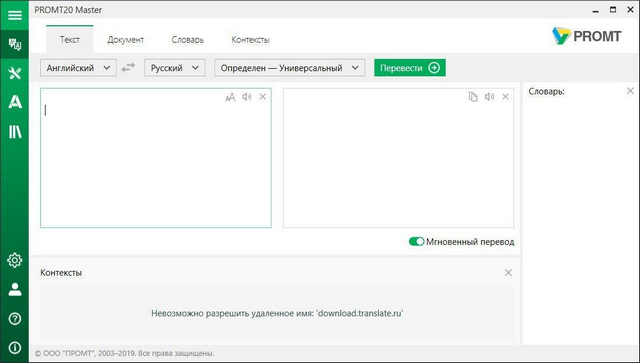Image resolution: width=640 pixels, height=363 pixels.
Task: Click the download.translate.ru error message
Action: (x=277, y=313)
